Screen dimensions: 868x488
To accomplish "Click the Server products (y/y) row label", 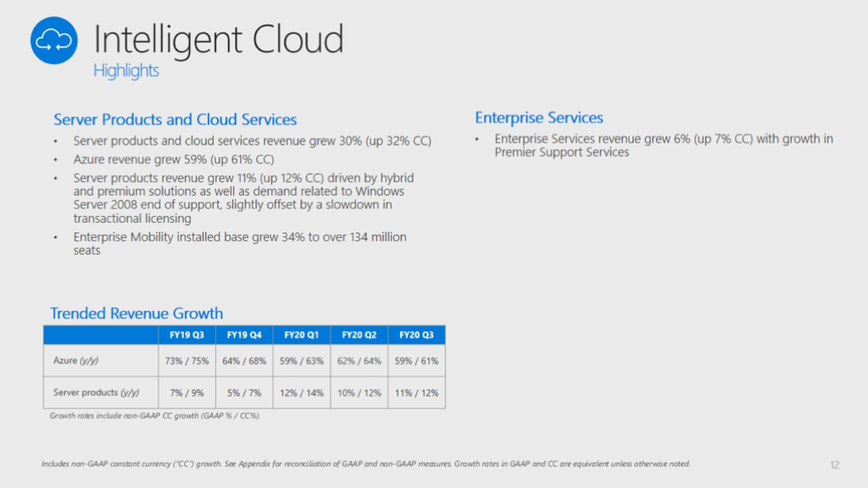I will pos(95,392).
